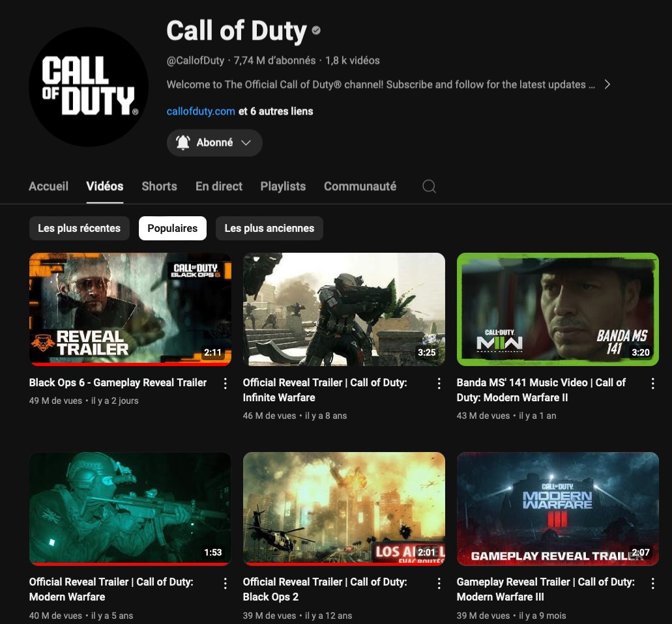Click the notification bell on the Abonné button
Image resolution: width=672 pixels, height=624 pixels.
click(183, 142)
